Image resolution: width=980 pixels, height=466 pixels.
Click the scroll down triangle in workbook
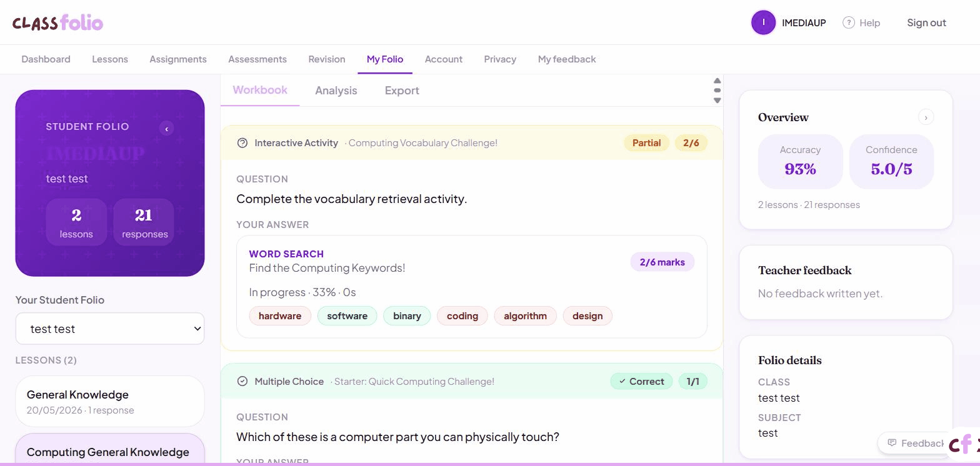tap(717, 101)
